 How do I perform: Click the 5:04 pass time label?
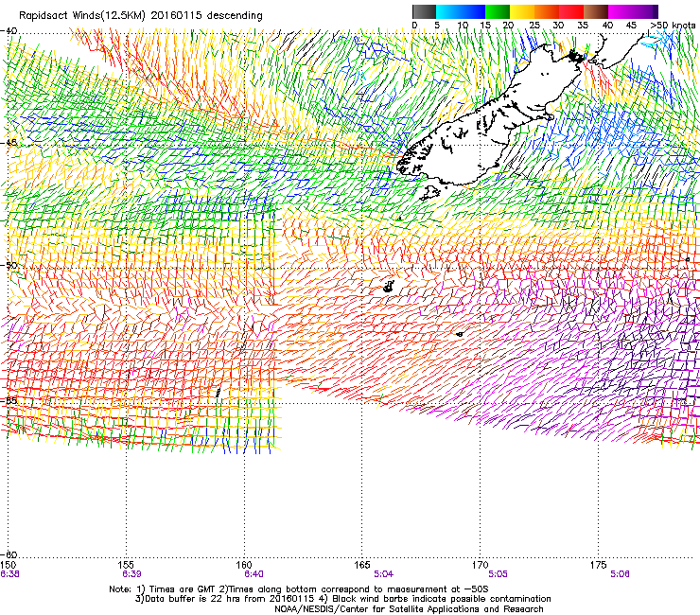(x=383, y=574)
